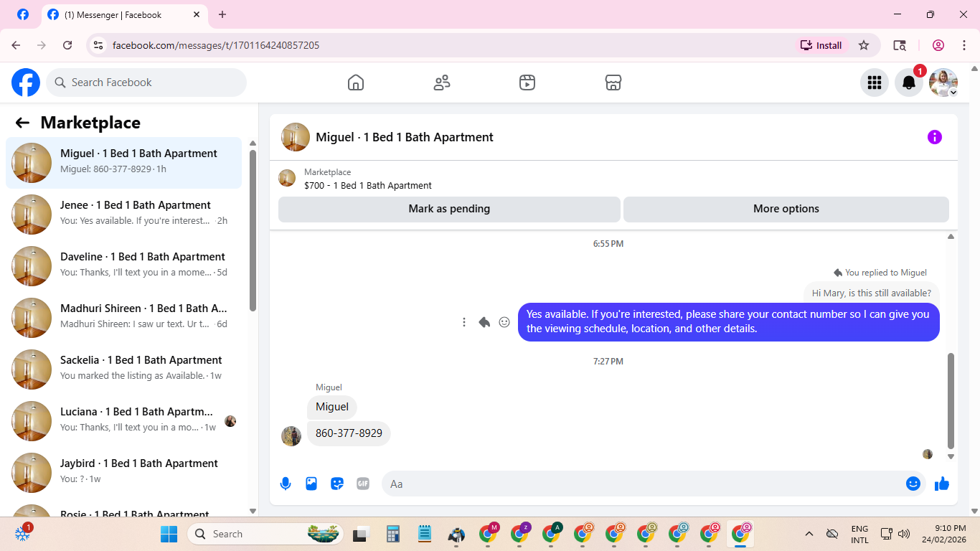Viewport: 980px width, 551px height.
Task: Choose a sticker icon
Action: click(337, 484)
